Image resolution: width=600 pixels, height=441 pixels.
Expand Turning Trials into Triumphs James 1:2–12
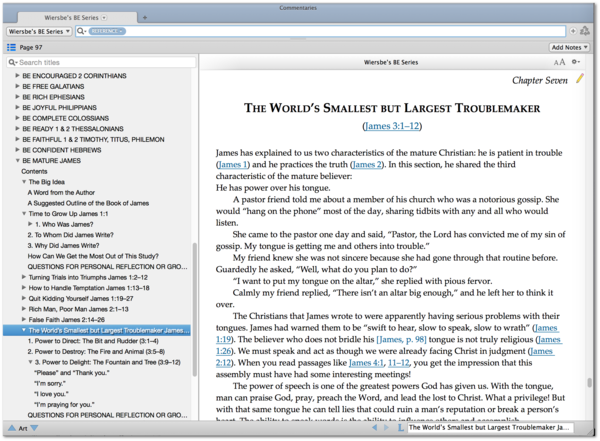[x=24, y=277]
